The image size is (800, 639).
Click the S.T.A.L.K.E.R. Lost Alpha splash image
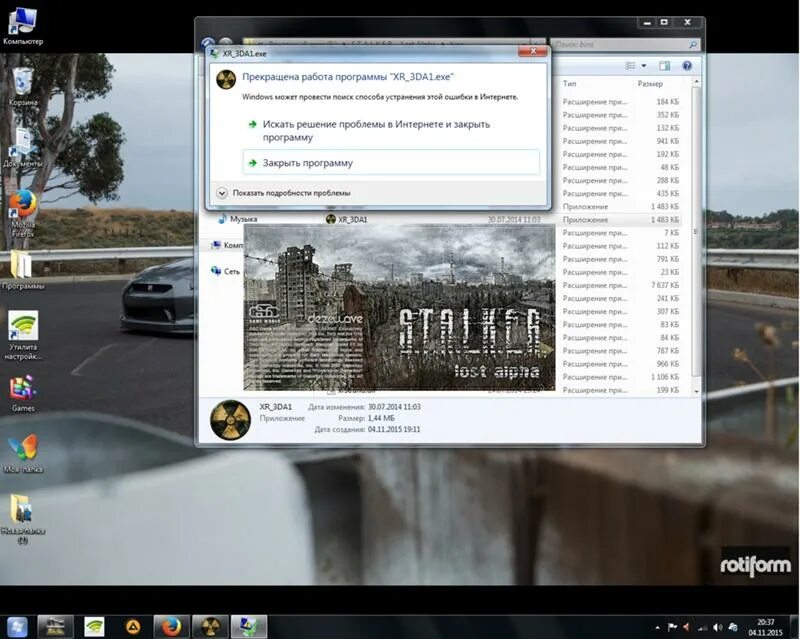click(399, 308)
